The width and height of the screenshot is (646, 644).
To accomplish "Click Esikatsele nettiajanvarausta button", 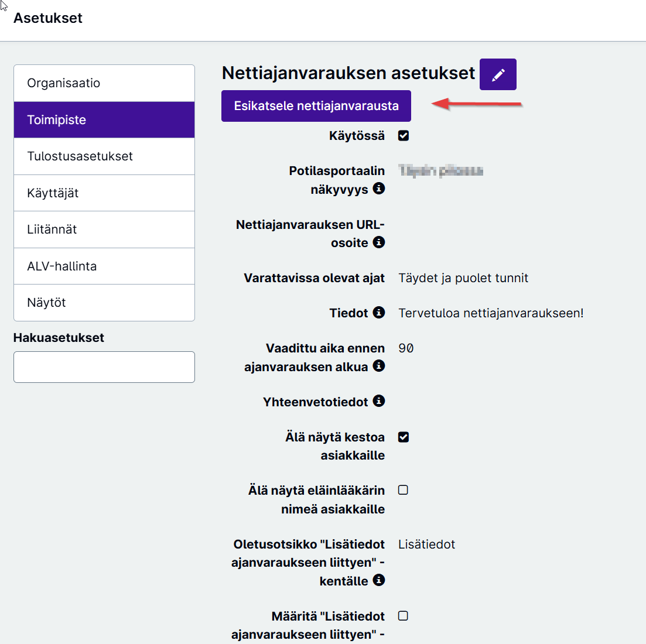I will point(316,106).
